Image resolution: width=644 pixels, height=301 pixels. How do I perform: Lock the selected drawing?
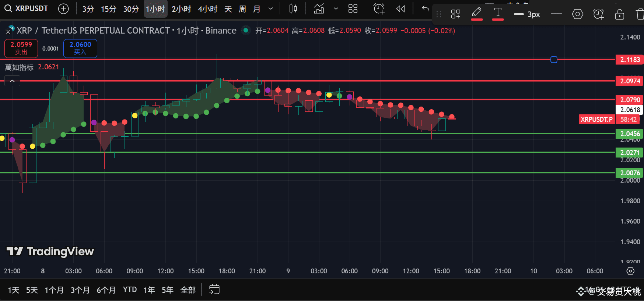(x=620, y=14)
